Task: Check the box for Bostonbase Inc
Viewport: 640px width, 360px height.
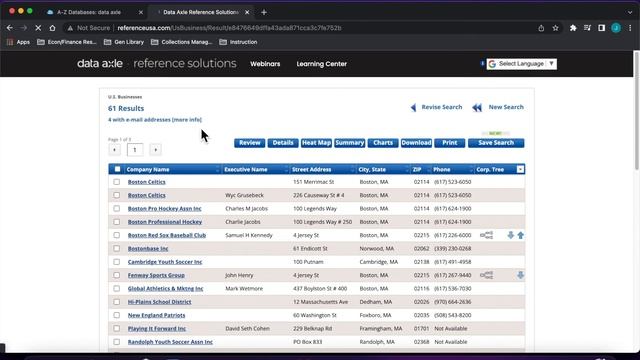Action: tap(117, 249)
